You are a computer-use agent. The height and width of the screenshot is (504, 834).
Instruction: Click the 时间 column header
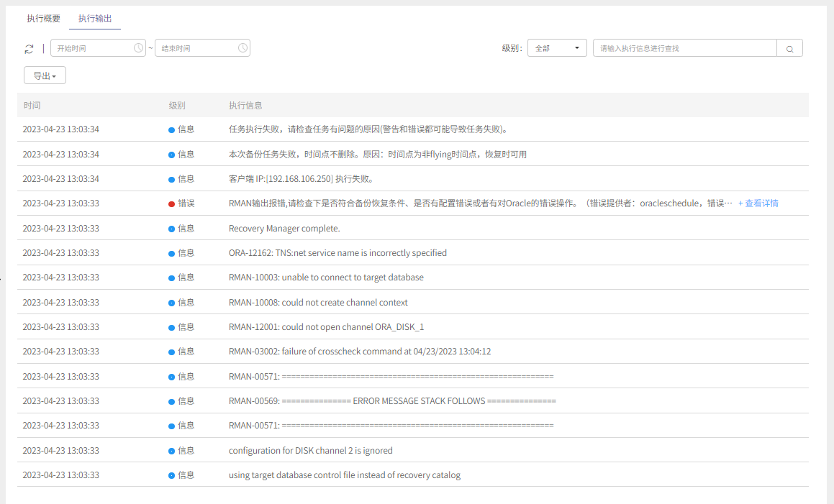(32, 105)
